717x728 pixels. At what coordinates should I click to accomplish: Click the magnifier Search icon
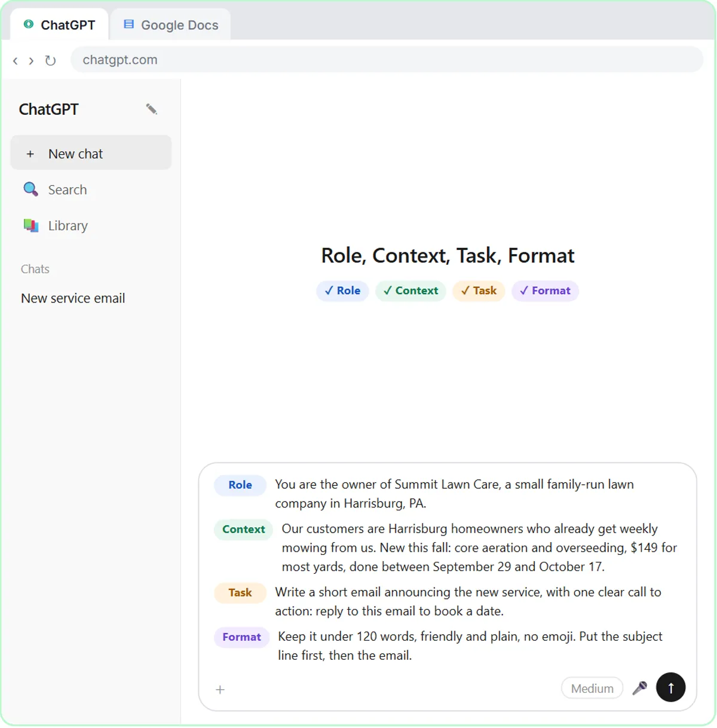(30, 189)
